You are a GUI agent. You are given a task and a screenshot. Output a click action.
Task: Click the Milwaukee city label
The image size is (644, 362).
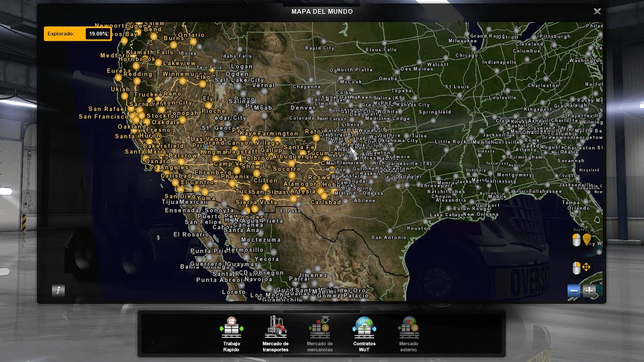coord(462,40)
